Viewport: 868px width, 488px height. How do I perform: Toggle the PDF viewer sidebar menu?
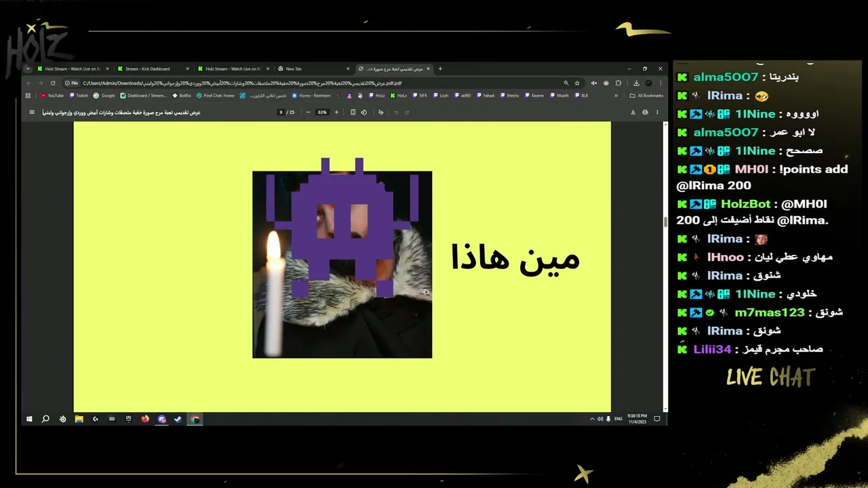(31, 113)
